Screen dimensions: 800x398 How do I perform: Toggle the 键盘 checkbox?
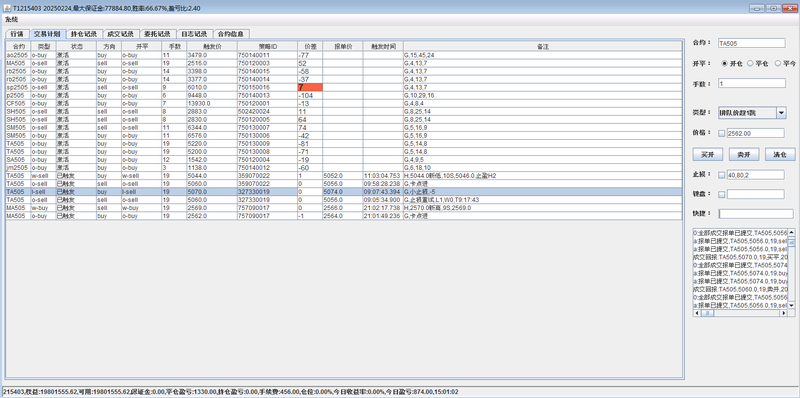721,194
